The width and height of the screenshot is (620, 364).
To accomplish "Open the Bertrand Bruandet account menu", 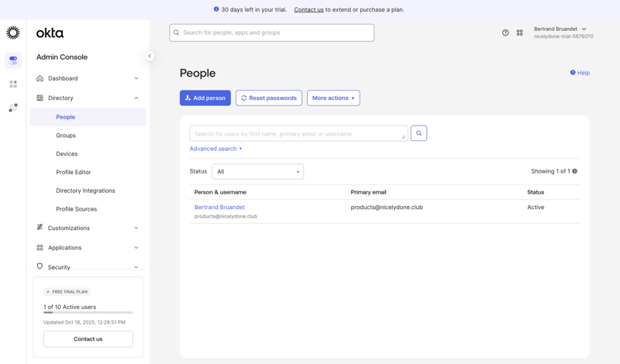I will tap(563, 33).
